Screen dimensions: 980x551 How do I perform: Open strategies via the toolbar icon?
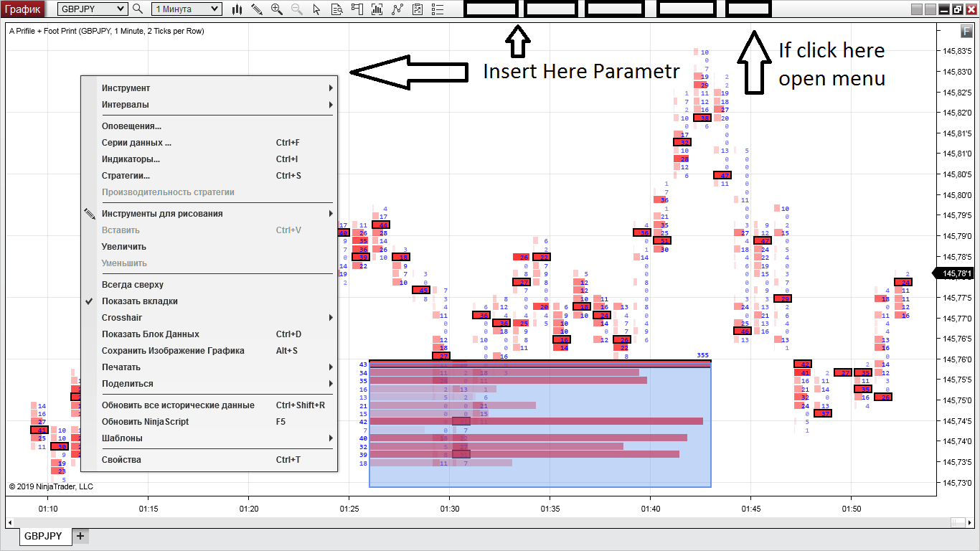point(397,9)
